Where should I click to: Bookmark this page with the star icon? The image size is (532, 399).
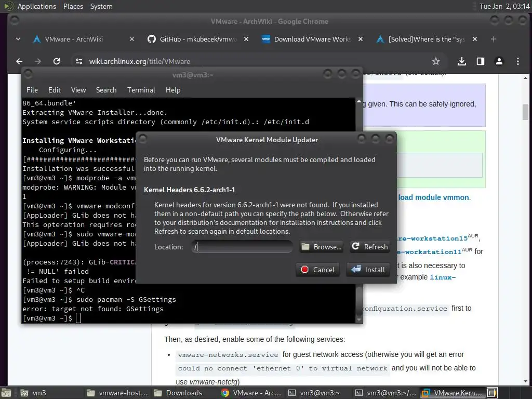pyautogui.click(x=436, y=61)
